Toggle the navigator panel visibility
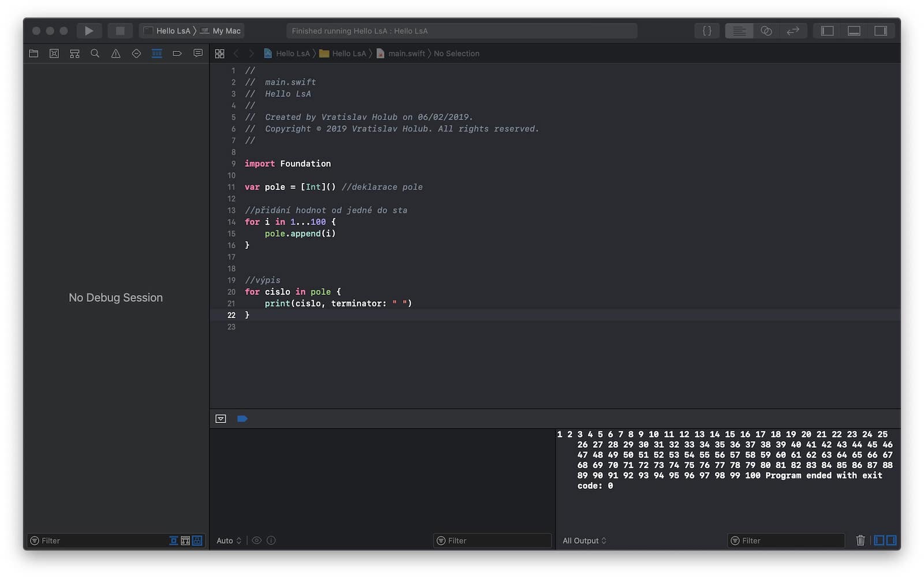924x579 pixels. coord(827,31)
